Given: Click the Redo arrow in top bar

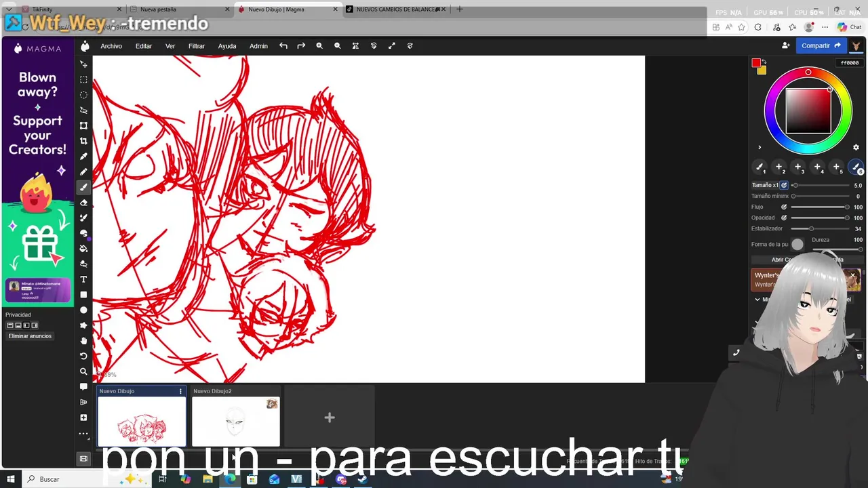Looking at the screenshot, I should (301, 46).
